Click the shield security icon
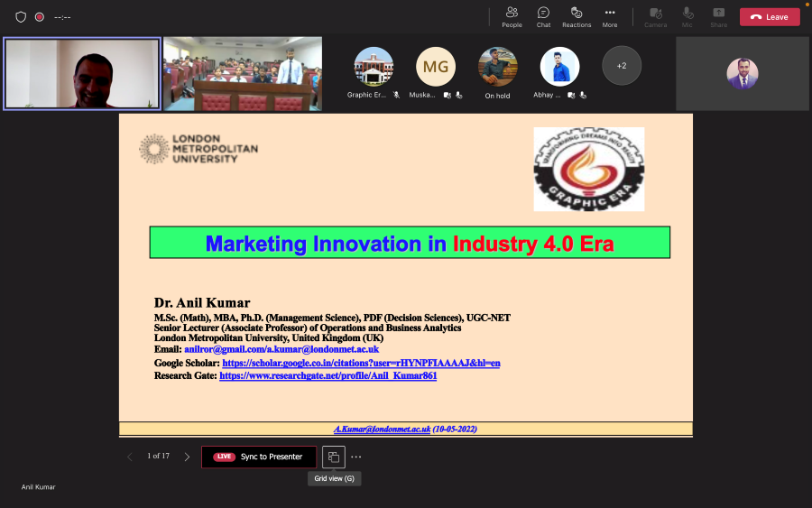This screenshot has width=812, height=508. tap(21, 17)
